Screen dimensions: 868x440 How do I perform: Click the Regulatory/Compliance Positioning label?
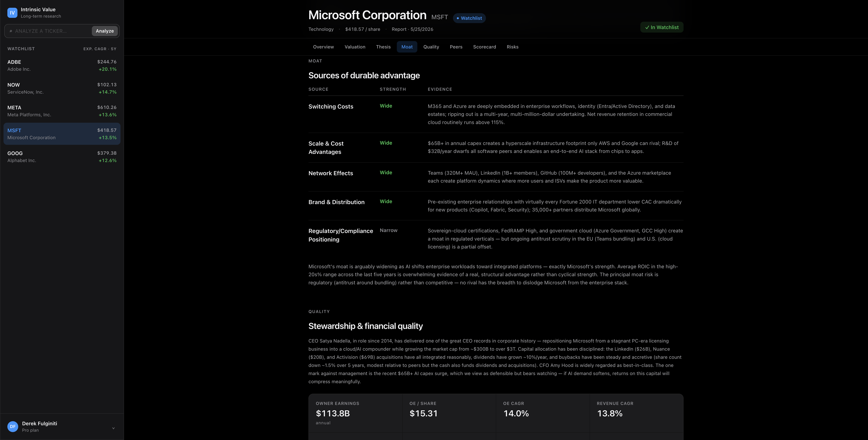click(341, 235)
